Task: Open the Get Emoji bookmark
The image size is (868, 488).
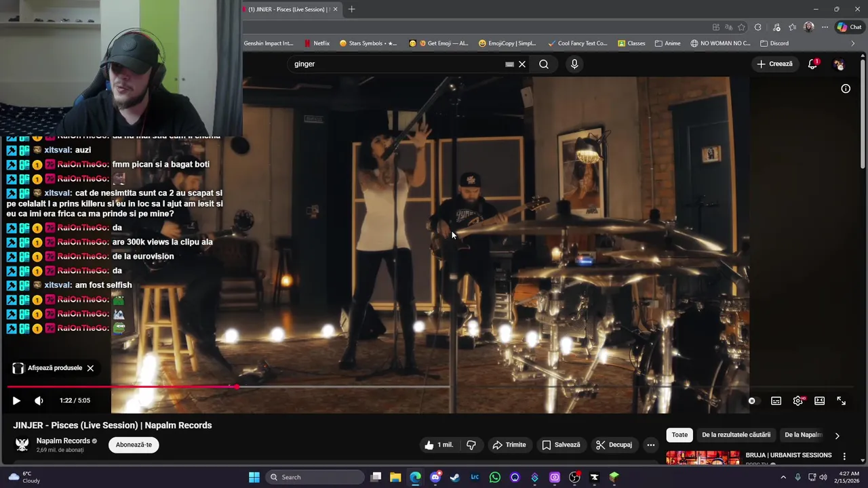Action: coord(438,43)
